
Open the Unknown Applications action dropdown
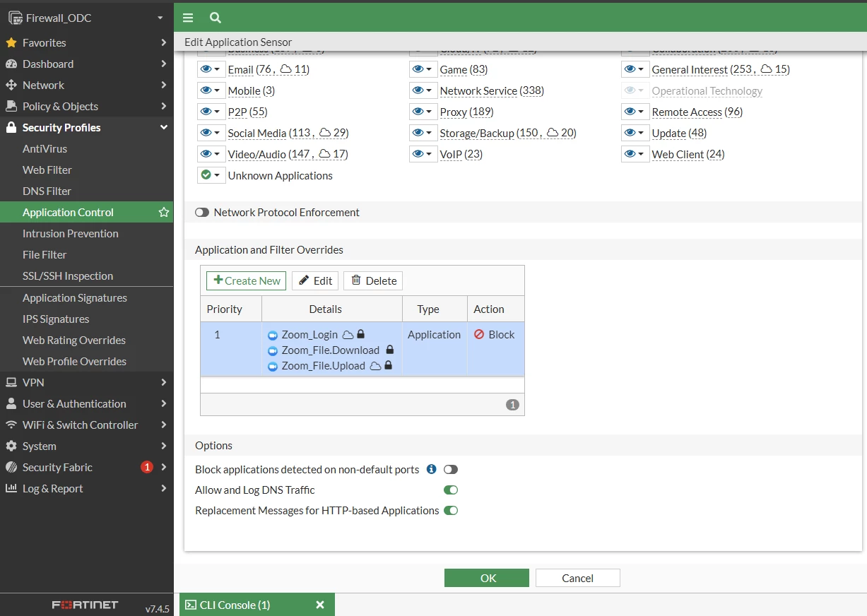pos(211,175)
